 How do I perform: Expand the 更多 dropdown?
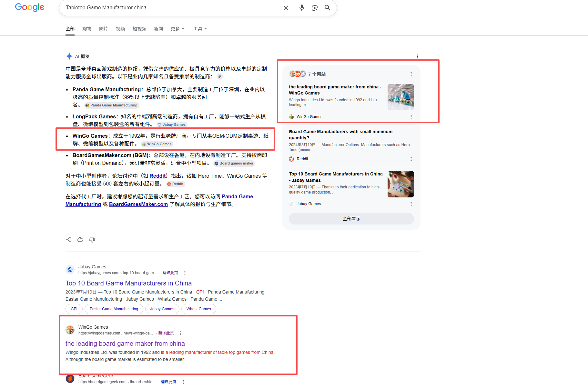[177, 29]
